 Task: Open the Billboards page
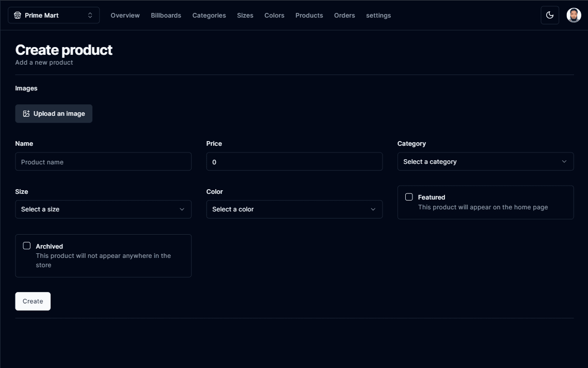point(166,16)
